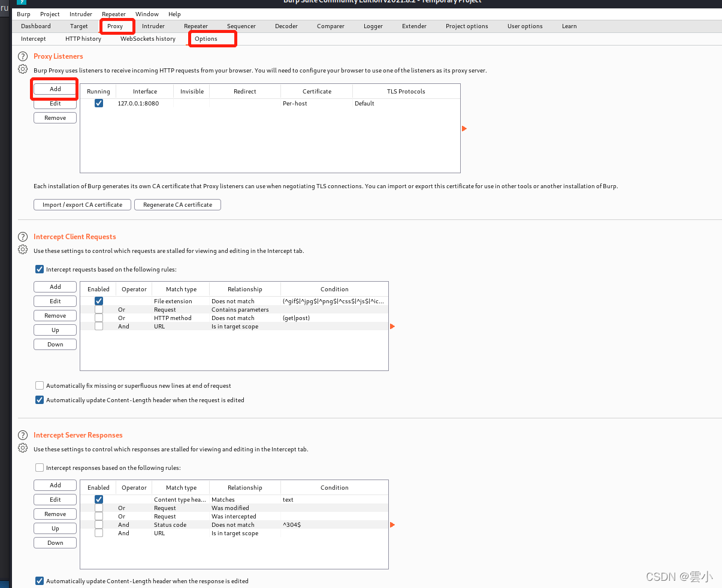Expand the Proxy Listeners table arrow

coord(464,128)
